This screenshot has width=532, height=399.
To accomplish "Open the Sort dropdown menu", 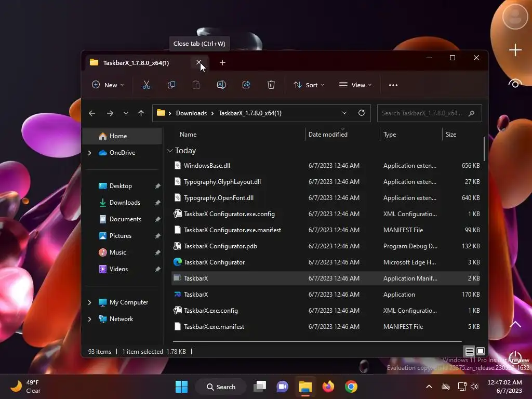I will click(309, 85).
